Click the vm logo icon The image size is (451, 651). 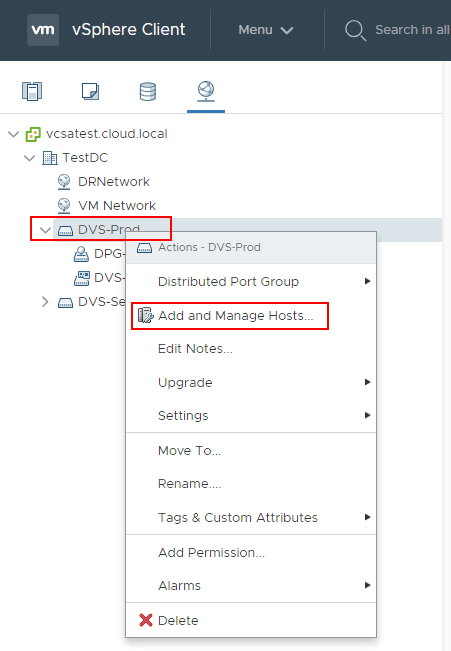point(43,30)
